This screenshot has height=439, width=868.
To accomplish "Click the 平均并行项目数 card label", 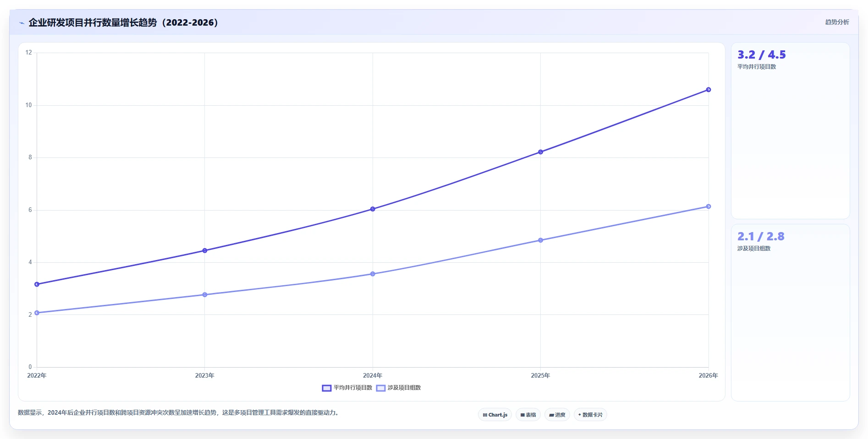I will [757, 67].
